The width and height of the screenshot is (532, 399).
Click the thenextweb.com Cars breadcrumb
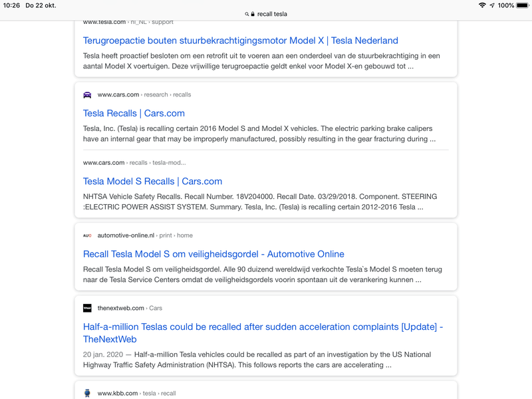pyautogui.click(x=130, y=308)
